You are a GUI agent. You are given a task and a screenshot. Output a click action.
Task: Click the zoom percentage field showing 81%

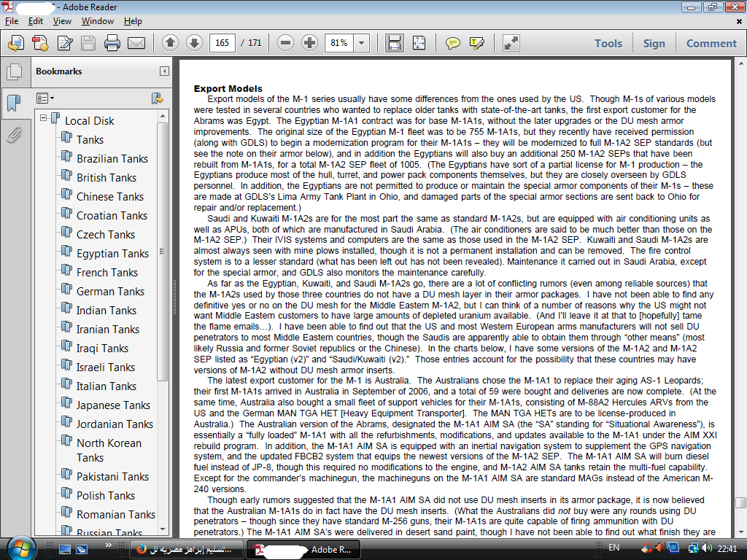tap(339, 43)
